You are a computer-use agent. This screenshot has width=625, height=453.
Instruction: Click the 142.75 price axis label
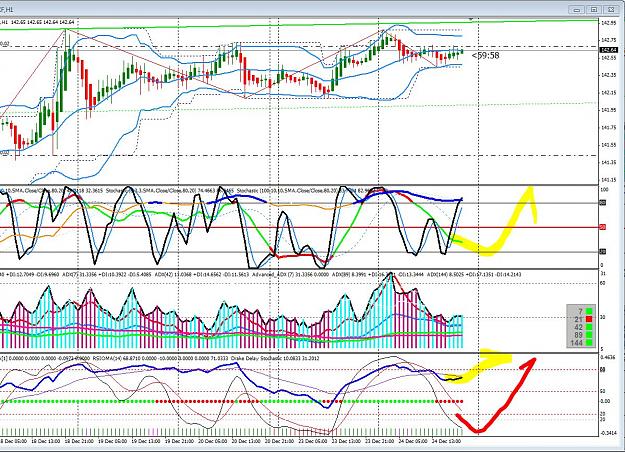608,40
